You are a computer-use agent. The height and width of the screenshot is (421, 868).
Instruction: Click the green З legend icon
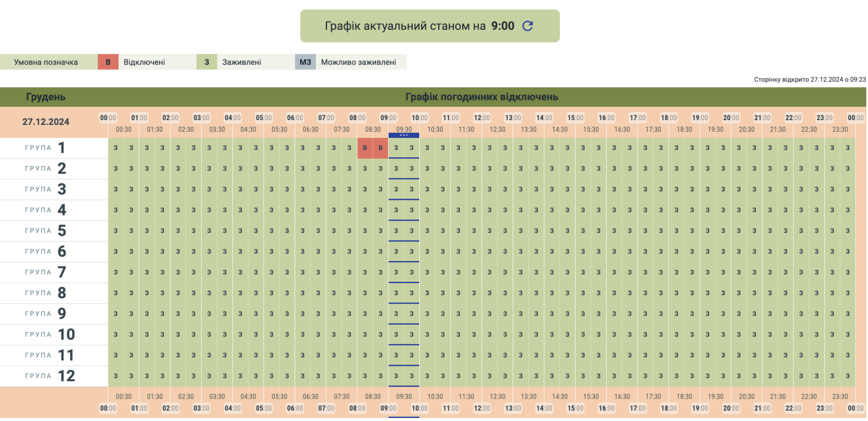[x=207, y=62]
